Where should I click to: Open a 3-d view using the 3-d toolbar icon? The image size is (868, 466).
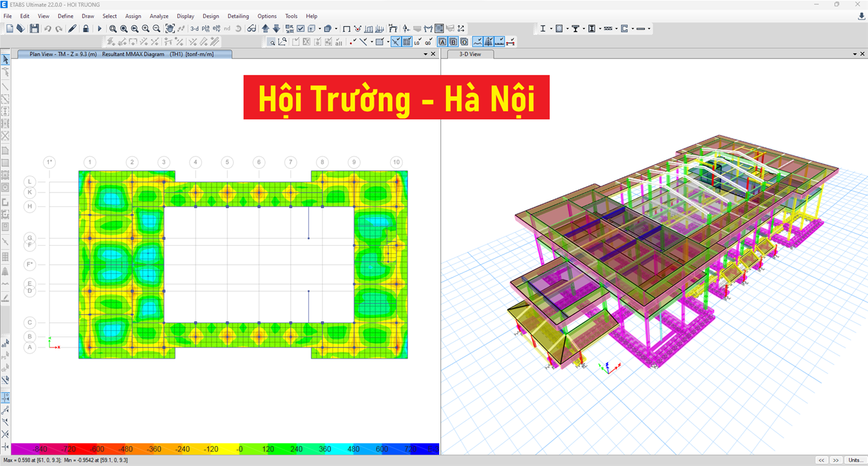[x=194, y=28]
